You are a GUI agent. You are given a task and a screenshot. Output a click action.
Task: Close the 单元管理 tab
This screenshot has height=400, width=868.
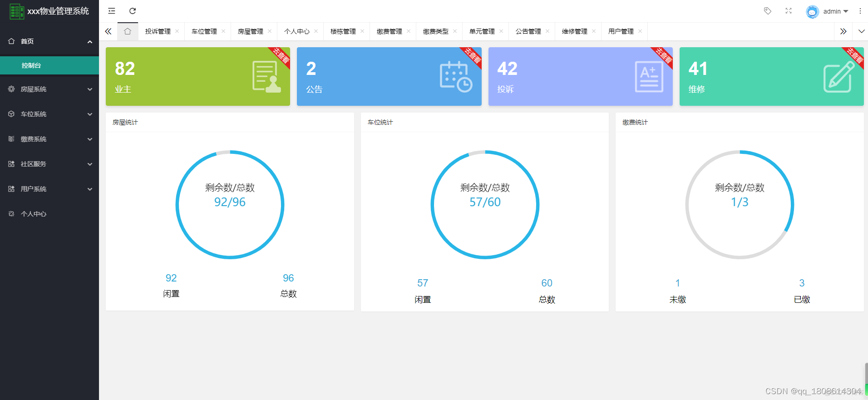[501, 31]
